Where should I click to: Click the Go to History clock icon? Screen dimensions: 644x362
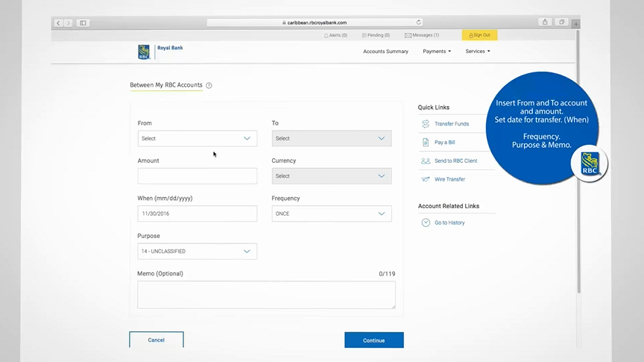pyautogui.click(x=426, y=222)
